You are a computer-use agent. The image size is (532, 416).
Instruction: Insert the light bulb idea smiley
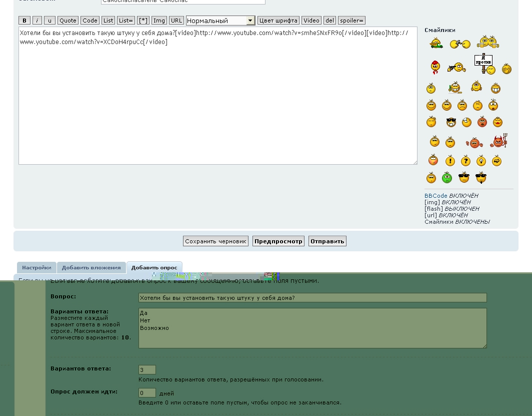point(481,161)
